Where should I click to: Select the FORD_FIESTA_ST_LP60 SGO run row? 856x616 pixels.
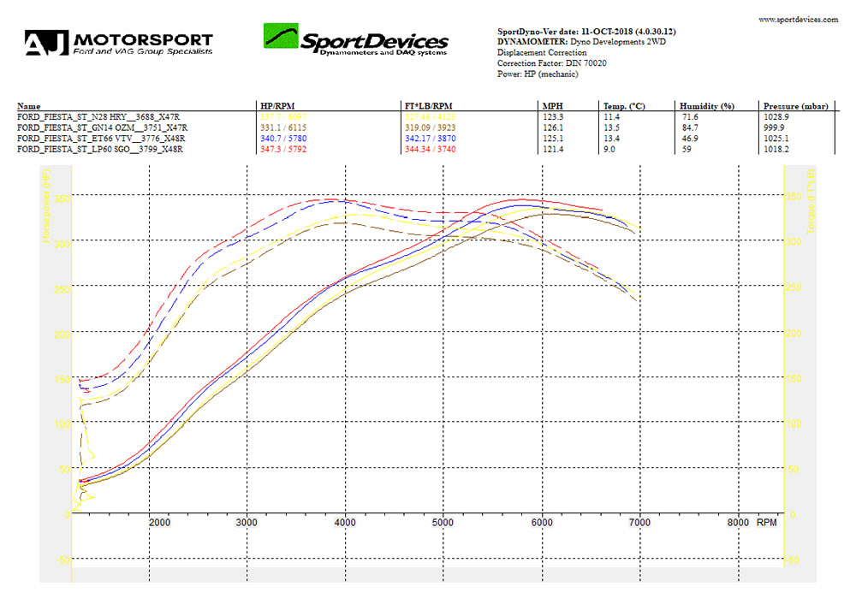tap(425, 149)
